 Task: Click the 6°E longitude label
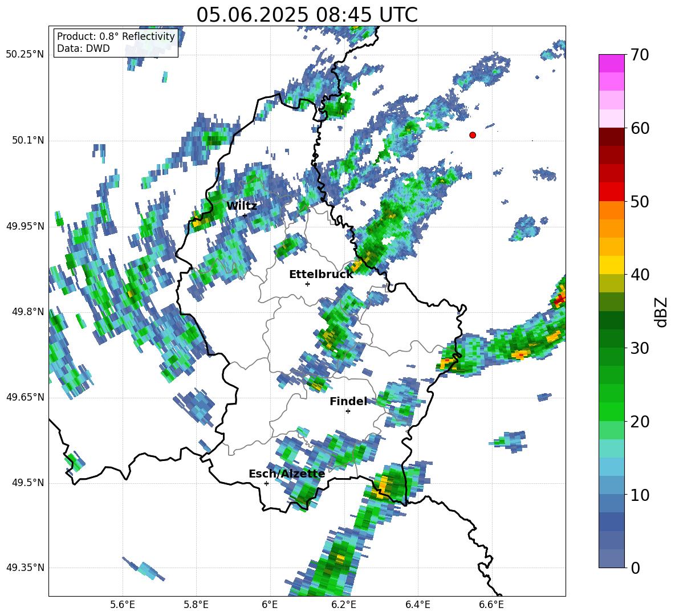(270, 605)
